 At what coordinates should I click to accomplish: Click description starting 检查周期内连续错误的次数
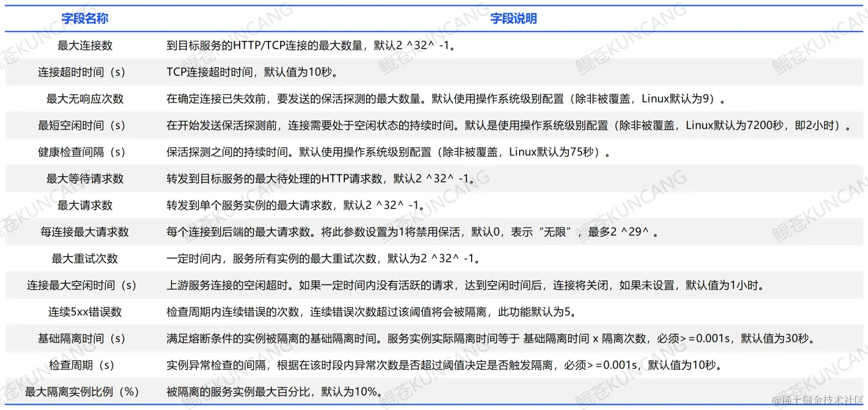click(372, 312)
